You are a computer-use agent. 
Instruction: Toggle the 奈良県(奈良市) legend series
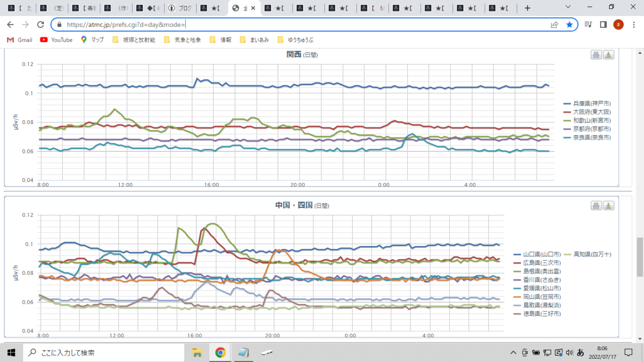587,138
